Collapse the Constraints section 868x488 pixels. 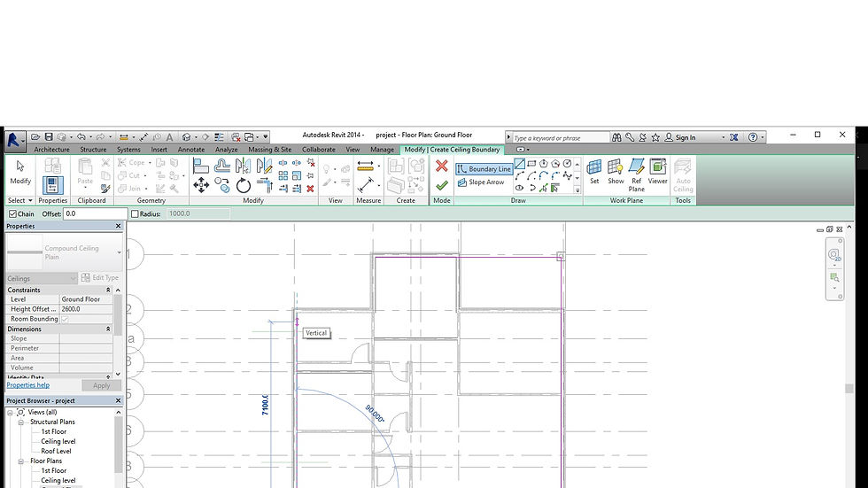coord(108,290)
